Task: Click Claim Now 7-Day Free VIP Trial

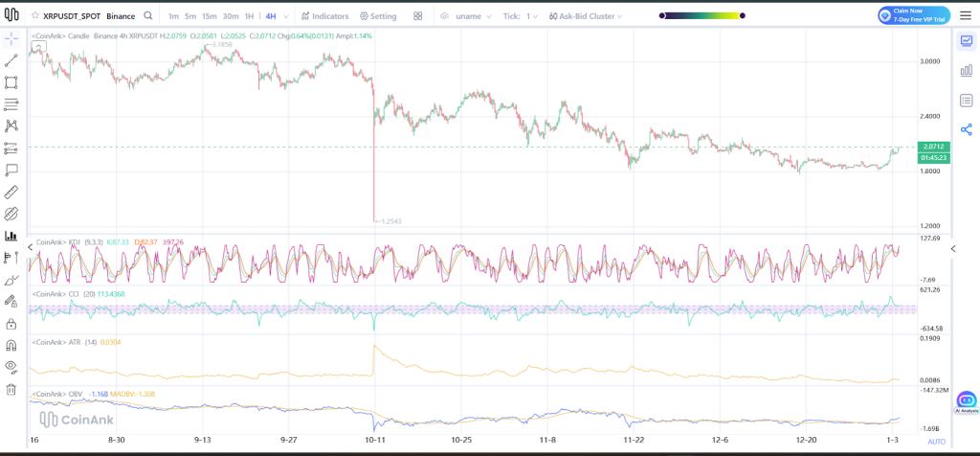Action: click(x=914, y=15)
